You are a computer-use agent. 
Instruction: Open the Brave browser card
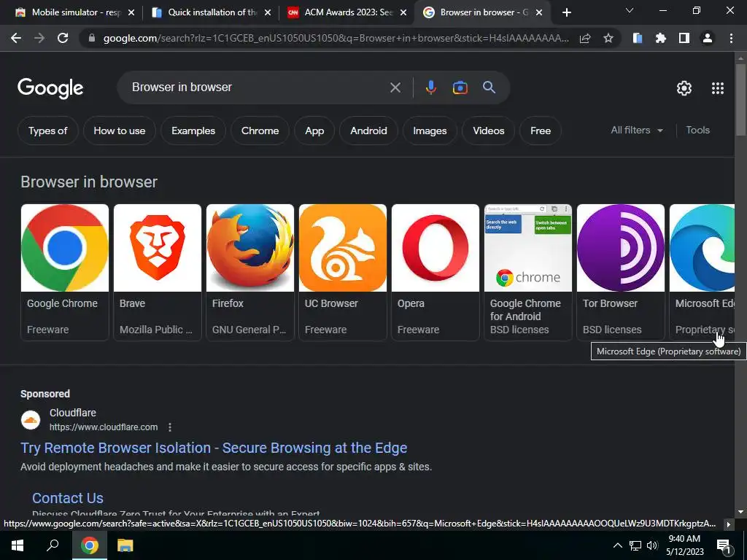click(x=158, y=273)
